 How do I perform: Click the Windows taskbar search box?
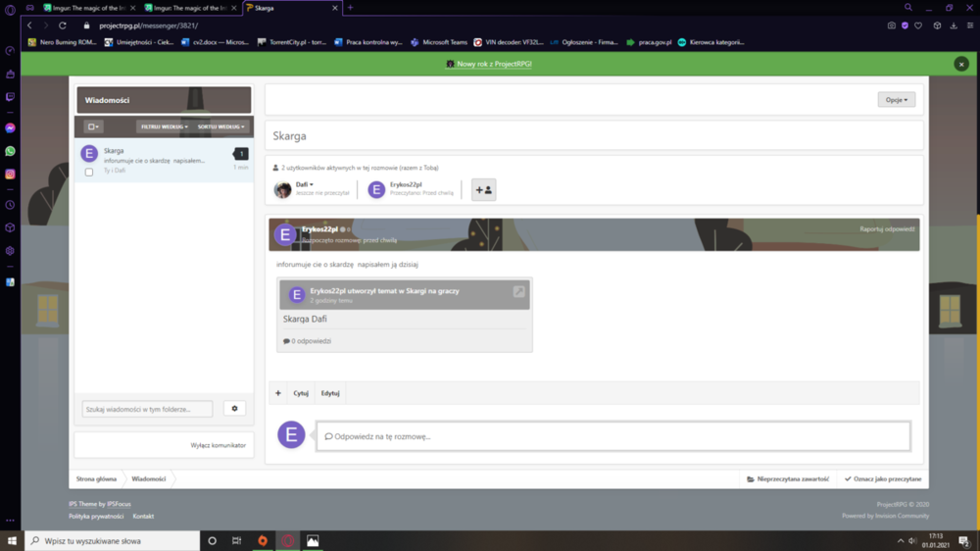113,541
